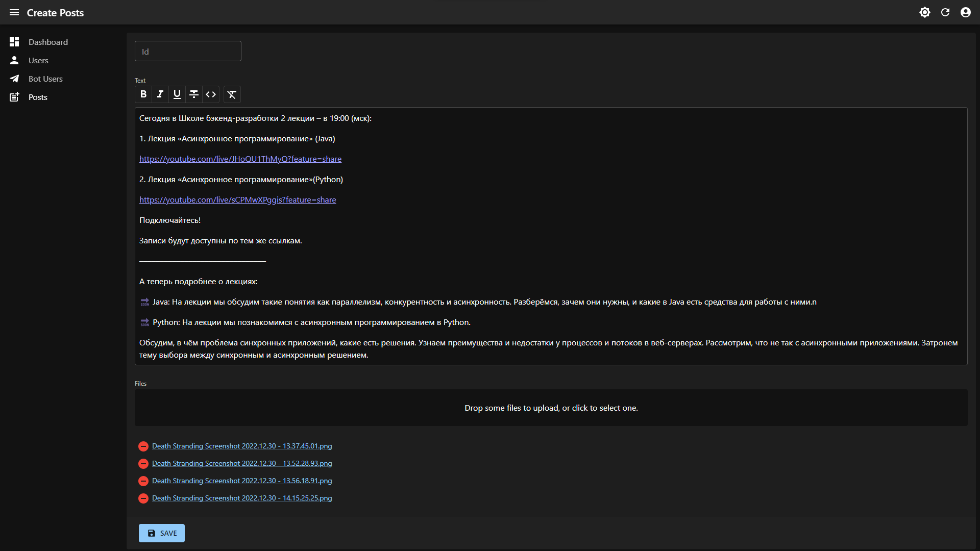Open the Java lecture YouTube link

tap(240, 159)
